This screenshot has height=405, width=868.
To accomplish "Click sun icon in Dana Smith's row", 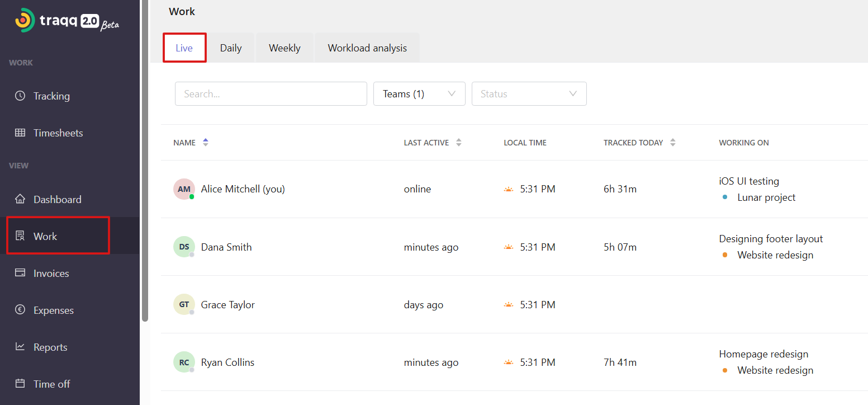I will pos(509,247).
